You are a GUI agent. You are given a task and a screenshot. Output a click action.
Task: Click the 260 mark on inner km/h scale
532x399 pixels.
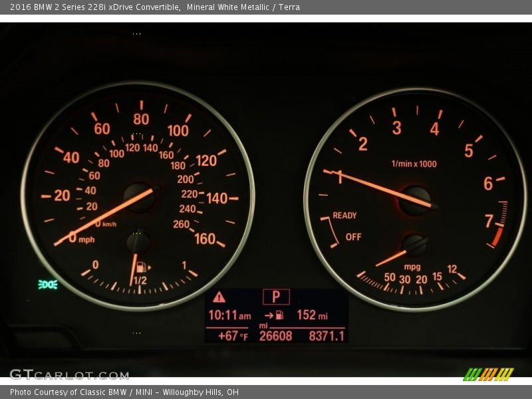181,224
